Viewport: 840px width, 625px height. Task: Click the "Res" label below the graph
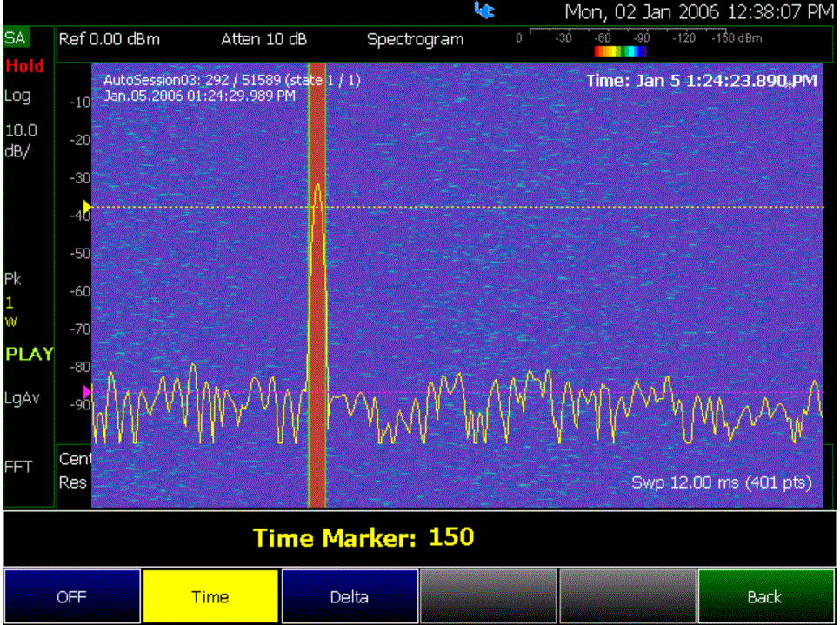point(73,482)
